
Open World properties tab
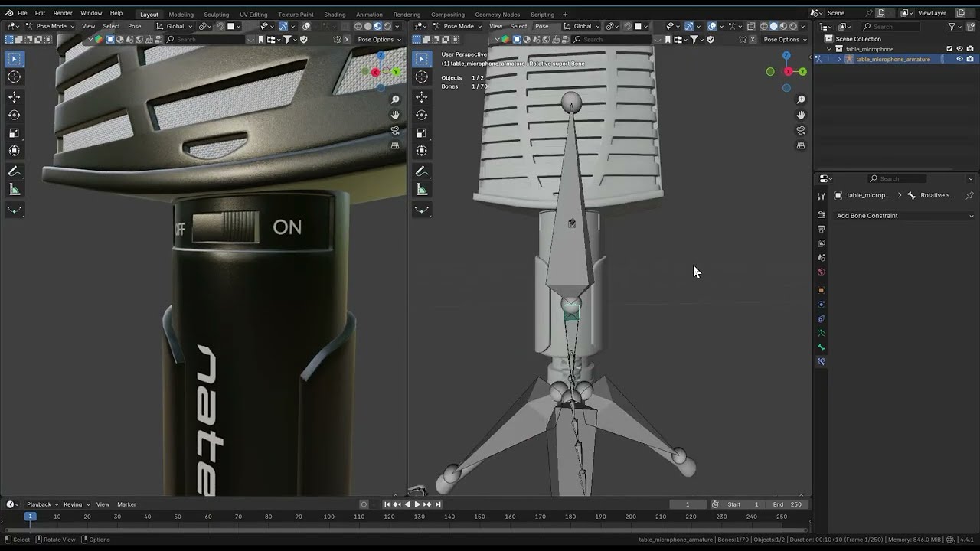821,272
